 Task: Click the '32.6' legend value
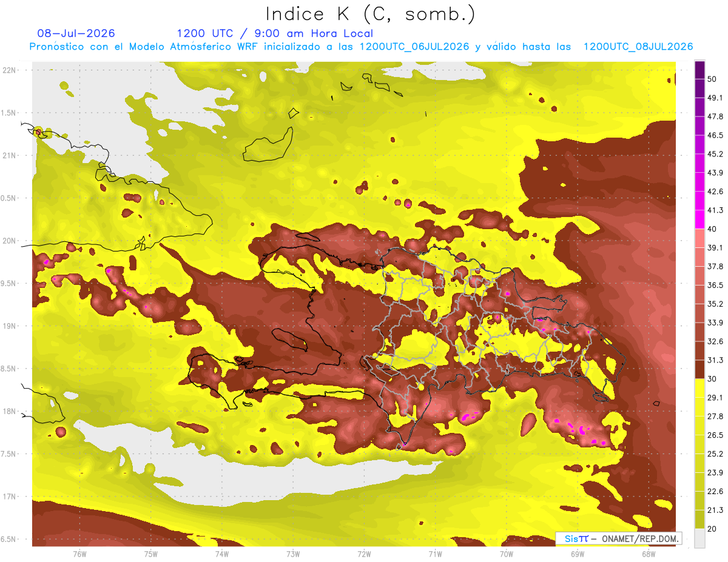point(715,341)
